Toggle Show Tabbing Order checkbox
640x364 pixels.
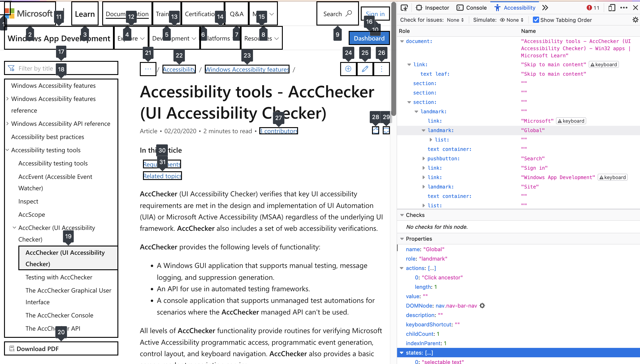click(x=536, y=20)
